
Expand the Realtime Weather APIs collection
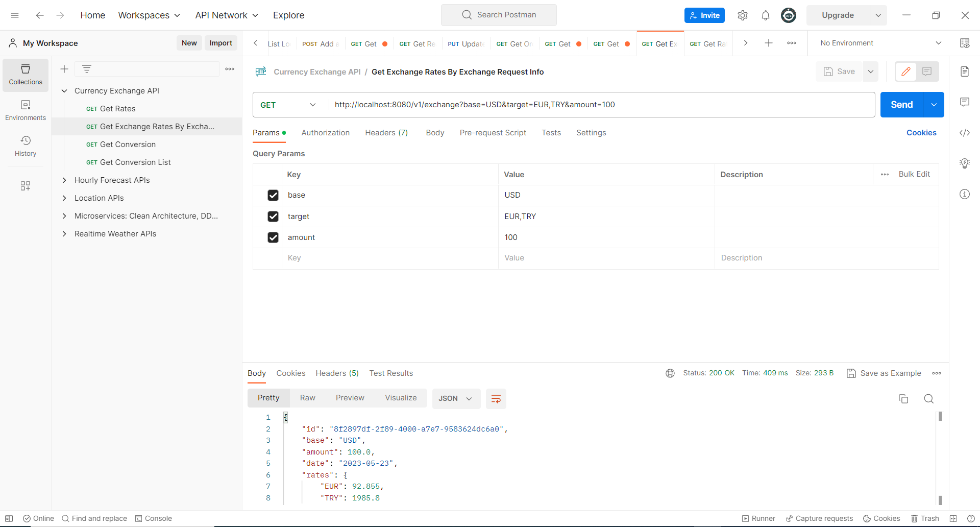[64, 234]
